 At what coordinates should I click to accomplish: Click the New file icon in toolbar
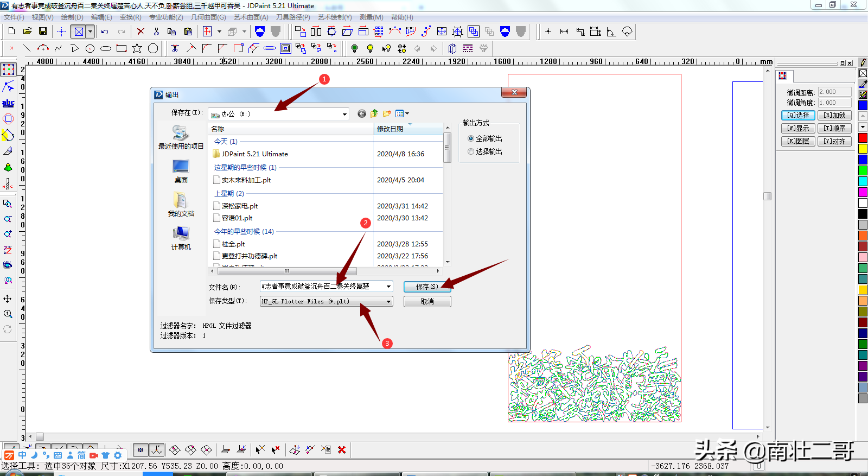click(x=11, y=31)
